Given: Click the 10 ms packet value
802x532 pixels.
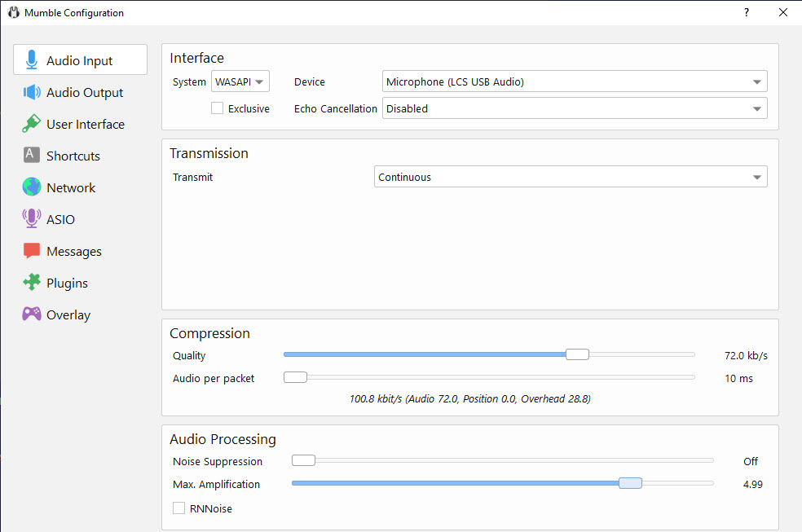Looking at the screenshot, I should [738, 379].
